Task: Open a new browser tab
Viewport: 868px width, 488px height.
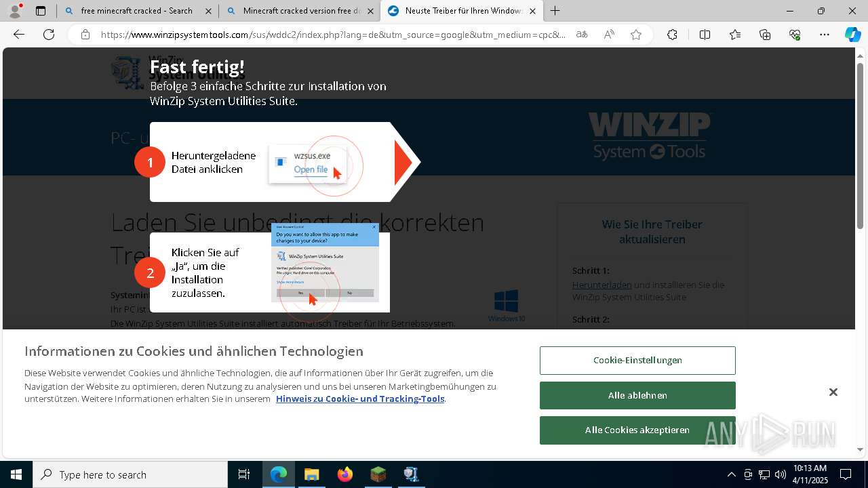Action: [555, 11]
